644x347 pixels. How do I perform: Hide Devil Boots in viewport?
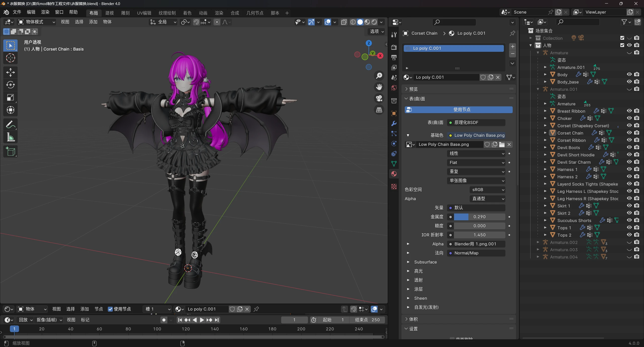coord(629,147)
